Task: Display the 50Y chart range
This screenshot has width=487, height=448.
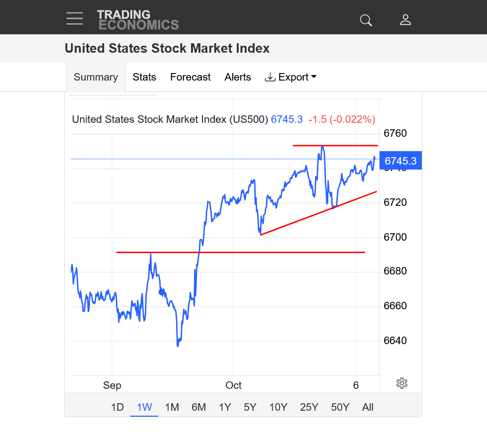Action: click(x=340, y=407)
